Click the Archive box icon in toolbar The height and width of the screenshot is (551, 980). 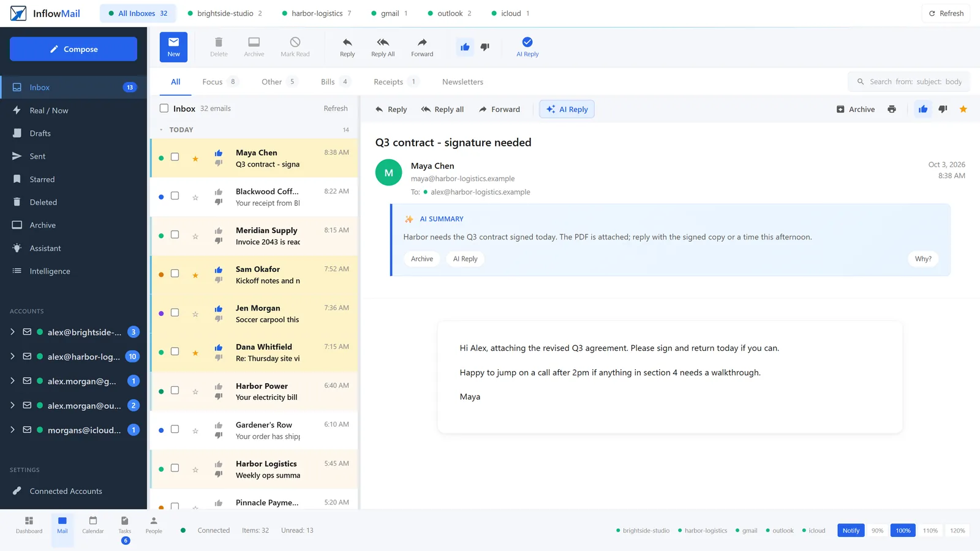tap(254, 42)
